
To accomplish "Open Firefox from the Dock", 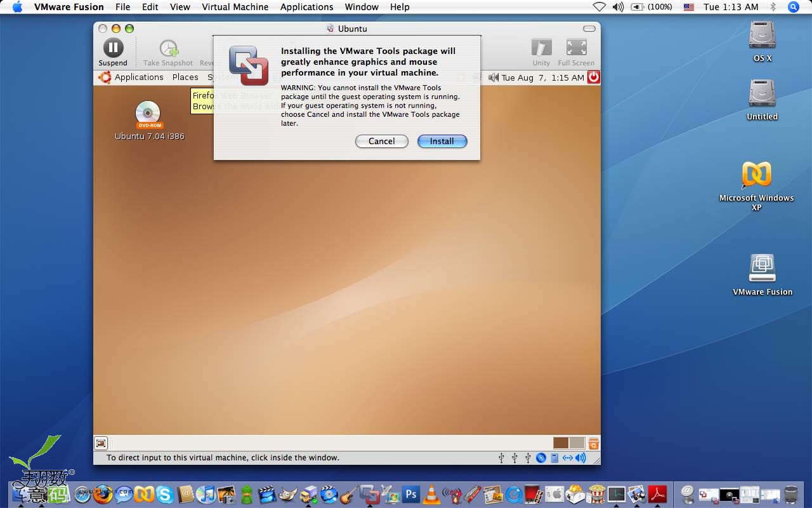I will coord(103,495).
